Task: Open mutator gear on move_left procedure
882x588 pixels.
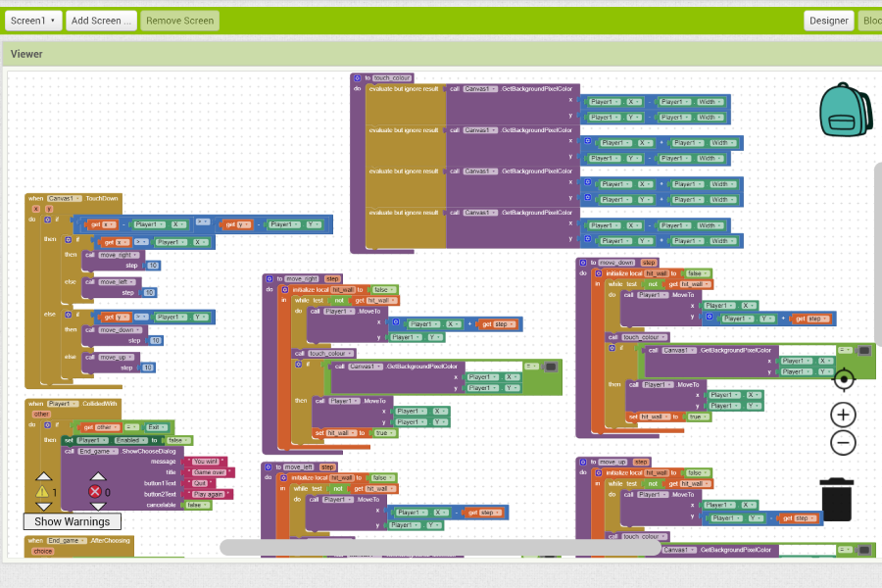Action: (269, 467)
